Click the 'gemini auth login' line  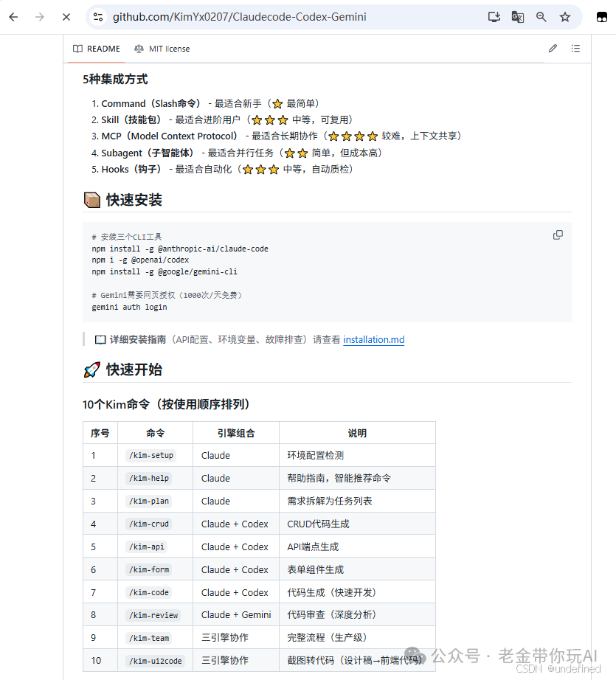click(129, 307)
